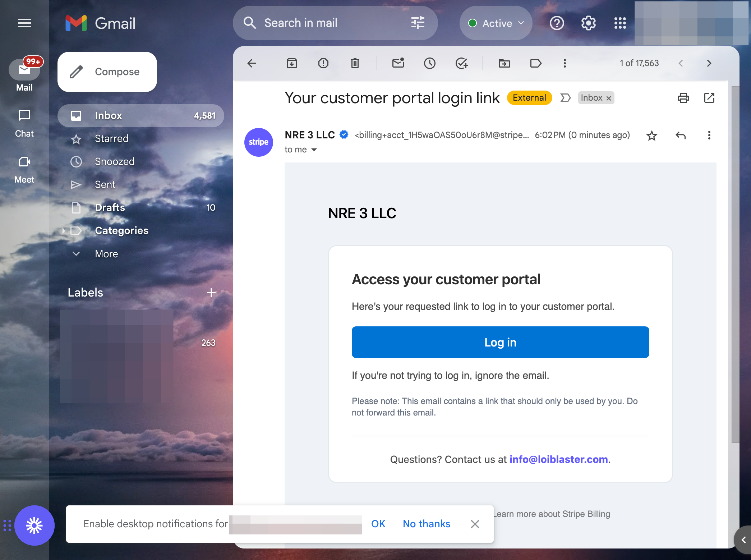
Task: Open the Google apps grid
Action: coord(620,23)
